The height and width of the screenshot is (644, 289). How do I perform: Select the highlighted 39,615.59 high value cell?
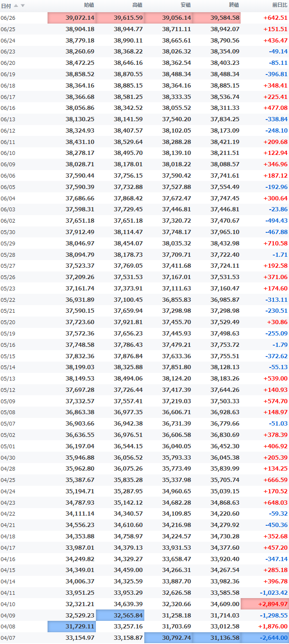(120, 18)
